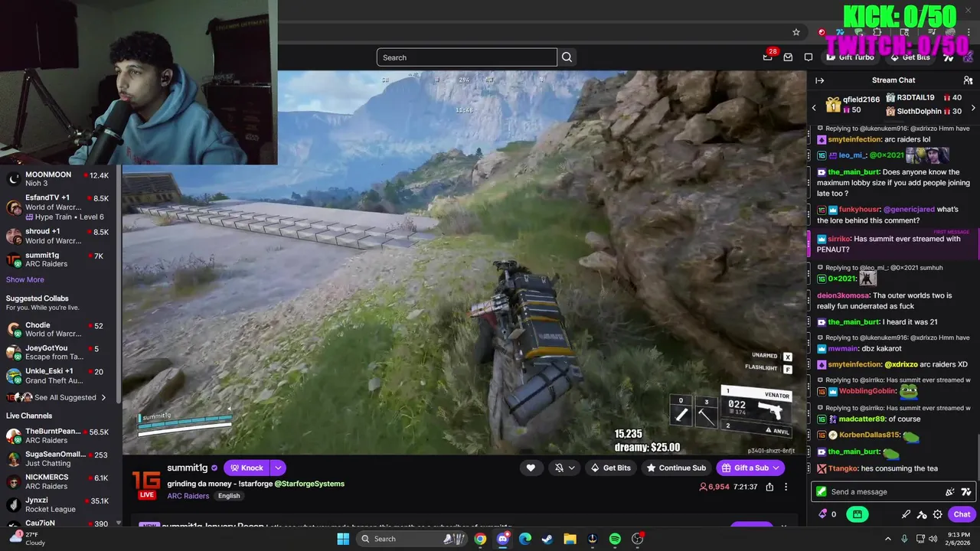Viewport: 980px width, 551px height.
Task: Open Discord from the taskbar
Action: 502,539
